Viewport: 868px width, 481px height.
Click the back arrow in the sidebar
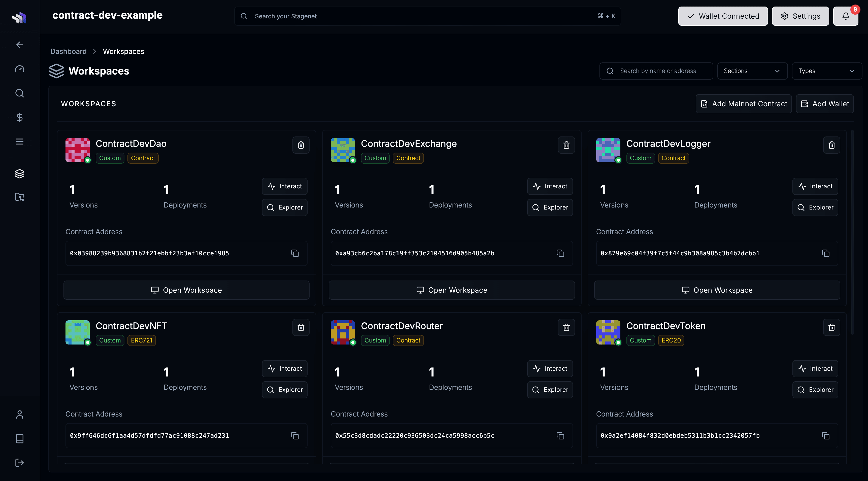coord(20,45)
